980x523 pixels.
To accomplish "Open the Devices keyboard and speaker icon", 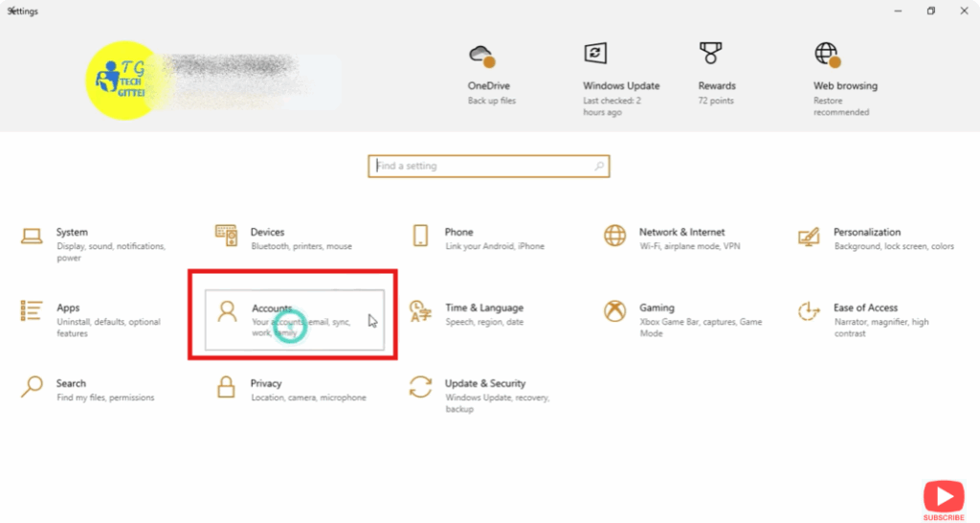I will coord(226,236).
